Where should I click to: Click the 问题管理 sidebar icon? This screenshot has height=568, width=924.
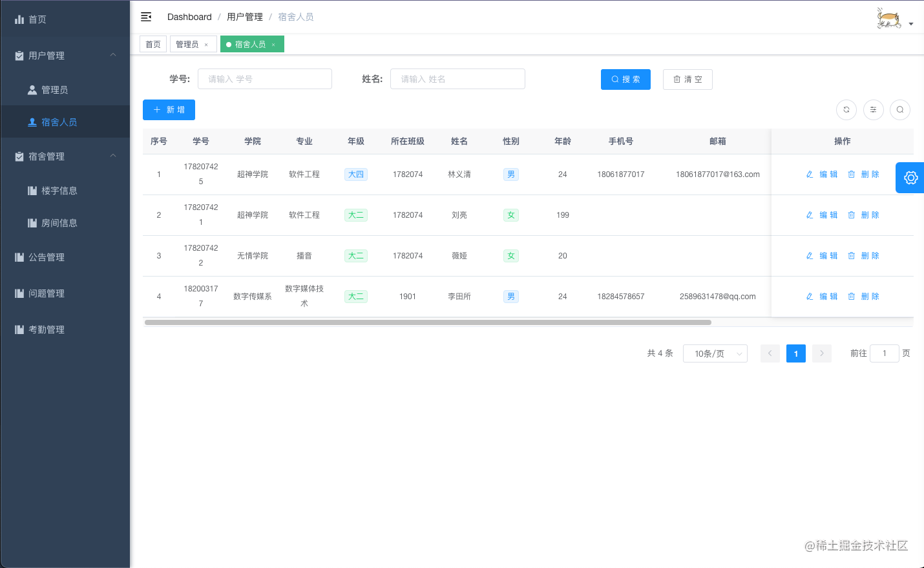coord(19,293)
